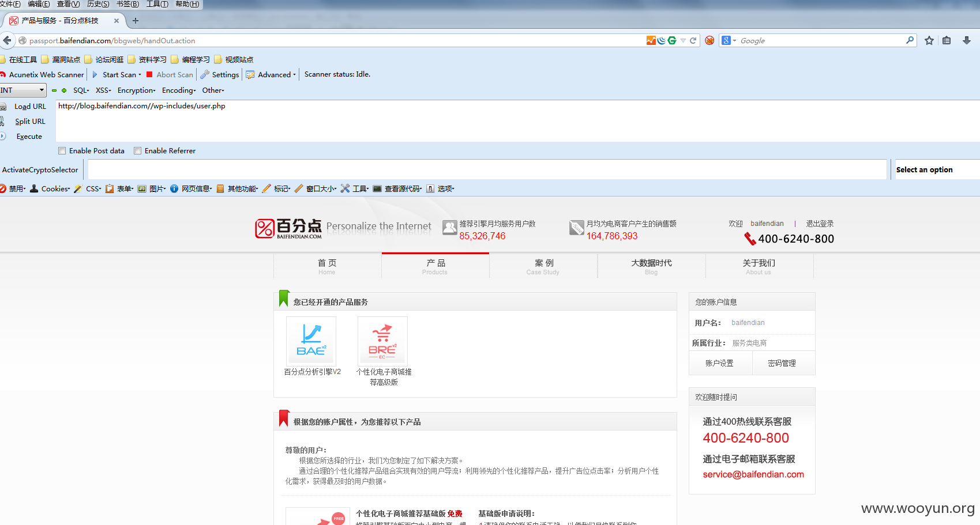The height and width of the screenshot is (525, 980).
Task: Enable Referrer checkbox
Action: (x=137, y=151)
